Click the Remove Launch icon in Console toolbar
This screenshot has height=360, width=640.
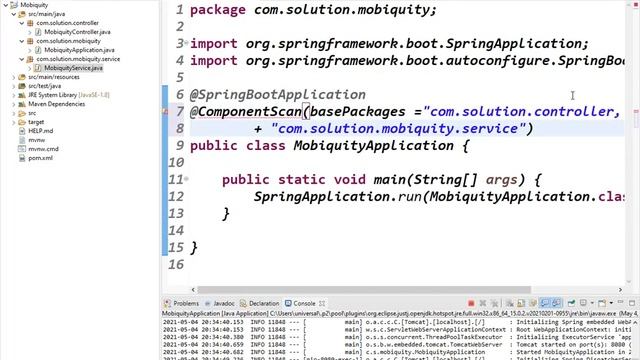pos(483,303)
